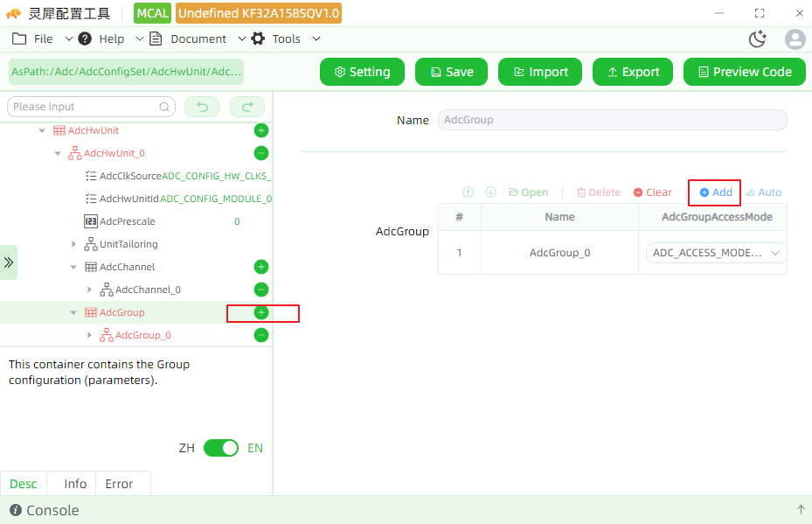
Task: Switch to the Error tab
Action: click(119, 484)
